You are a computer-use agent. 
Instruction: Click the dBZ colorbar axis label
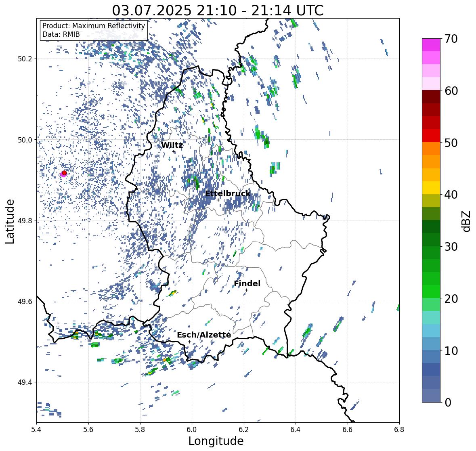pyautogui.click(x=467, y=221)
